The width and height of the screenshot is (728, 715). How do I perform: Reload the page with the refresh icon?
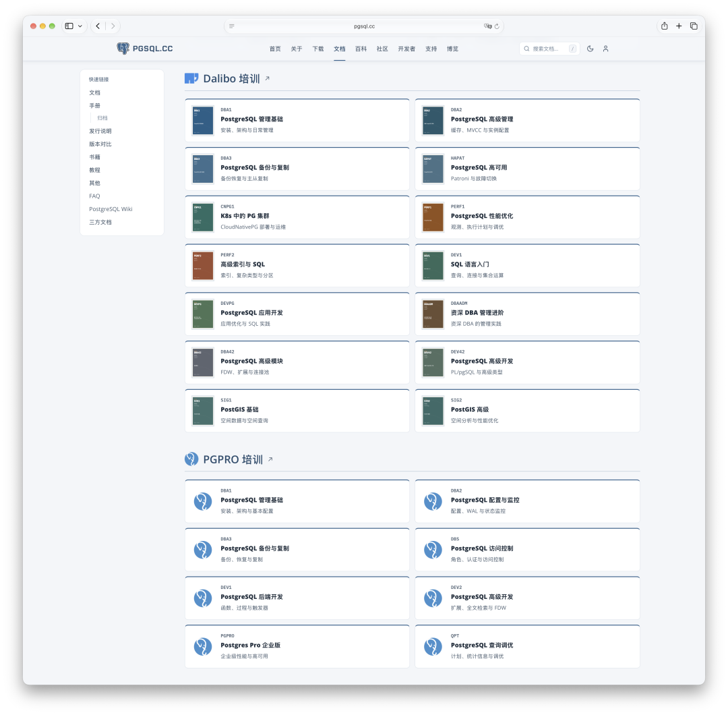click(497, 26)
